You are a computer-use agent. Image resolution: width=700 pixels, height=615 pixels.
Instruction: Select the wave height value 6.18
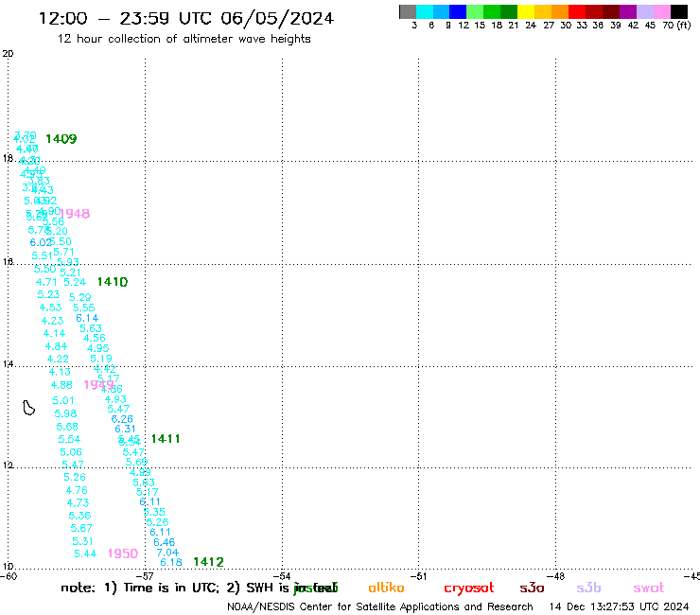click(171, 562)
